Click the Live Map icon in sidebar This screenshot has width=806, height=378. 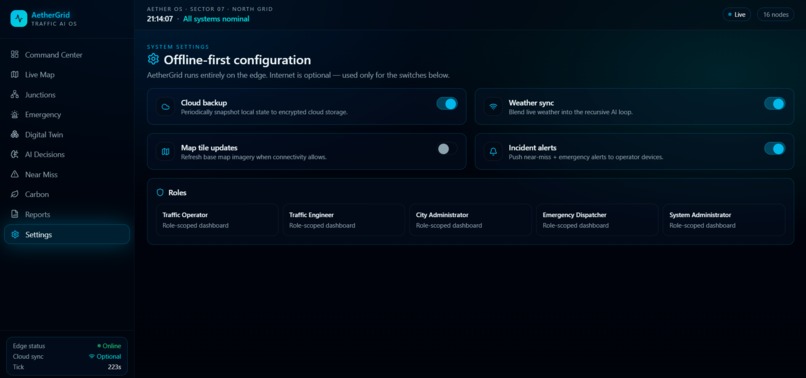click(15, 75)
